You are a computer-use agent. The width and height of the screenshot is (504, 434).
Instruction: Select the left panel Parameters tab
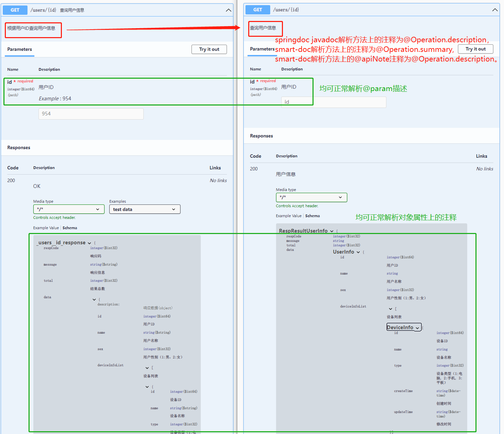click(x=20, y=49)
